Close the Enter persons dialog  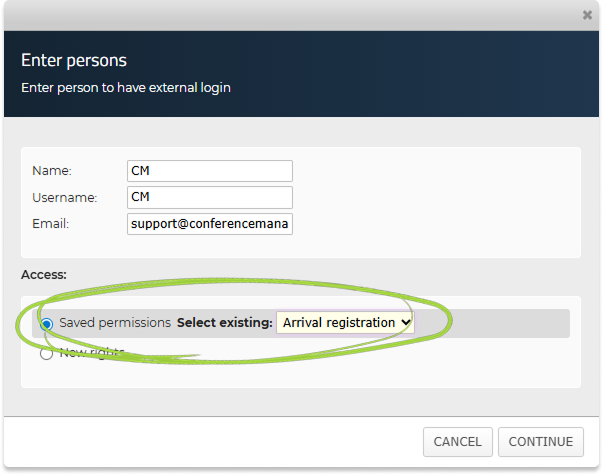(x=587, y=15)
